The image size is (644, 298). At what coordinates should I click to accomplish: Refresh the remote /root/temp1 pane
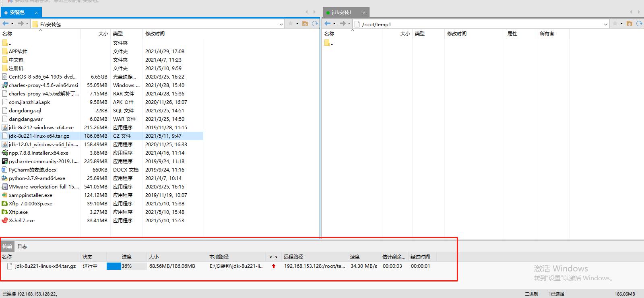639,24
